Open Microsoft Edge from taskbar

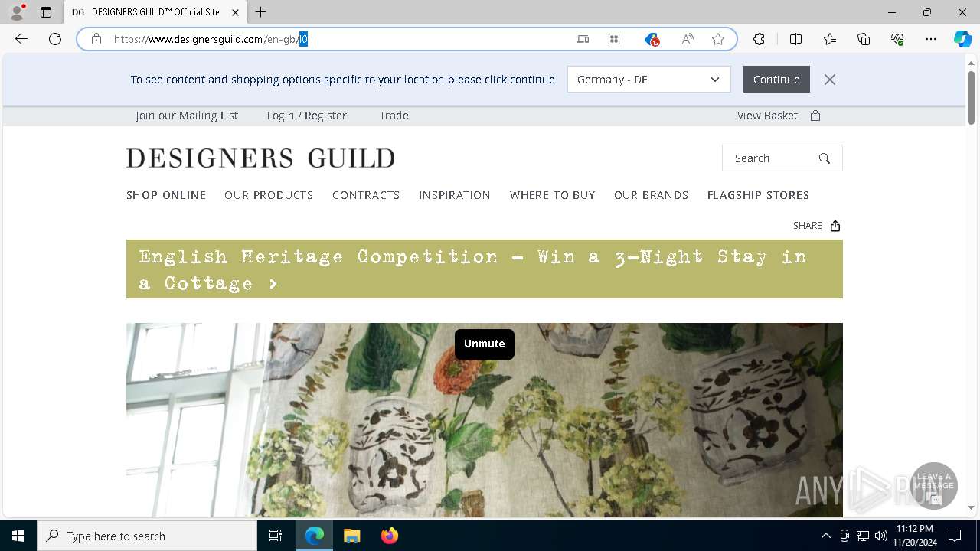(x=315, y=536)
